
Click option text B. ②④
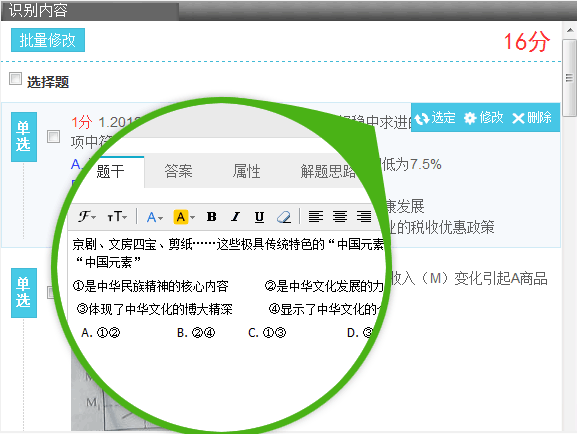[x=196, y=333]
